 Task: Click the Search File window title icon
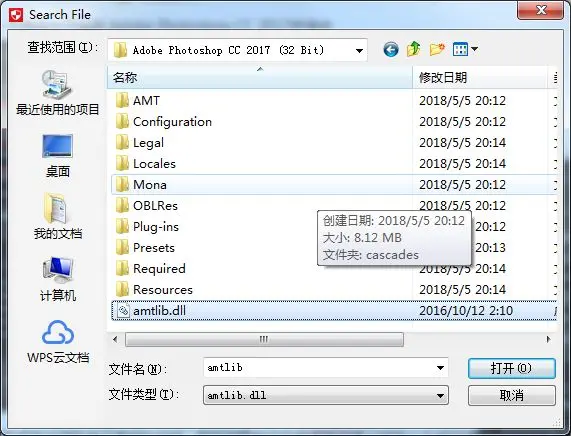click(16, 15)
